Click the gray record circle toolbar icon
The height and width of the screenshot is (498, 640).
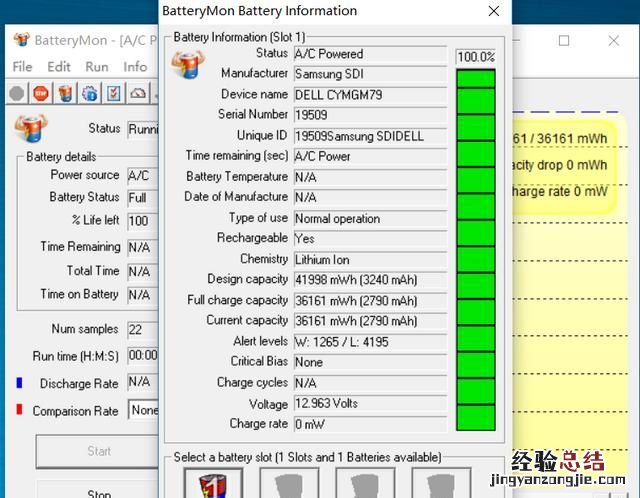[x=16, y=93]
